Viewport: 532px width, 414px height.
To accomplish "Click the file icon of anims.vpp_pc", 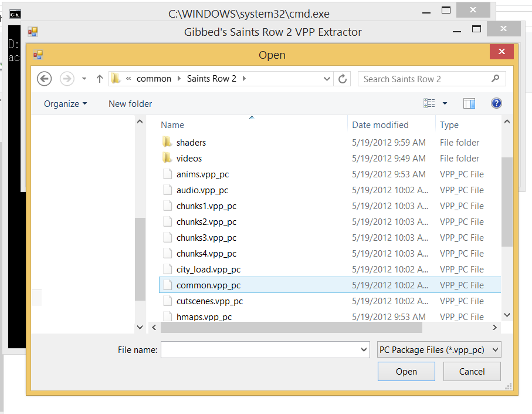I will click(167, 174).
